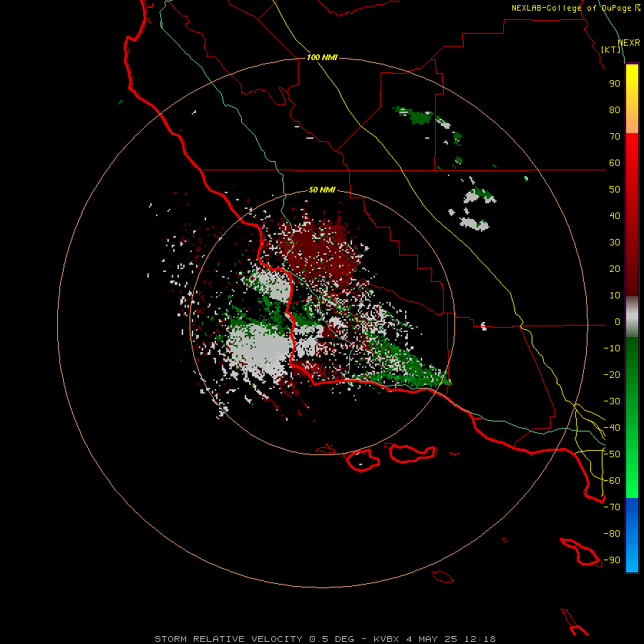The width and height of the screenshot is (644, 644).
Task: Select the green band of the velocity scale
Action: click(632, 417)
